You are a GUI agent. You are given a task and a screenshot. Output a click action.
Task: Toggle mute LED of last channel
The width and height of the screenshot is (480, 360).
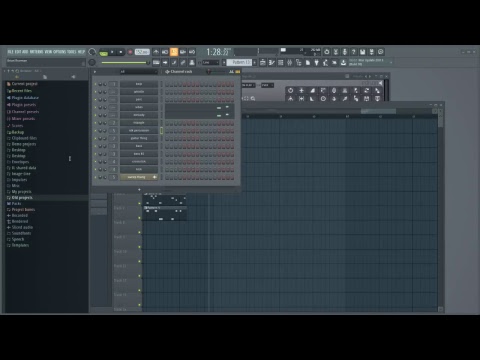tap(95, 177)
